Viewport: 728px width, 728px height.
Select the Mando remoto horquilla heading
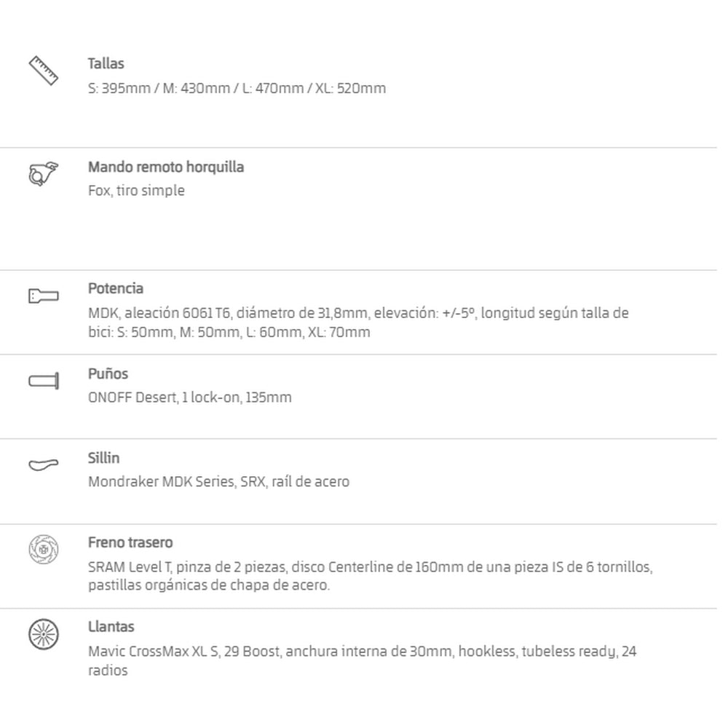coord(166,167)
